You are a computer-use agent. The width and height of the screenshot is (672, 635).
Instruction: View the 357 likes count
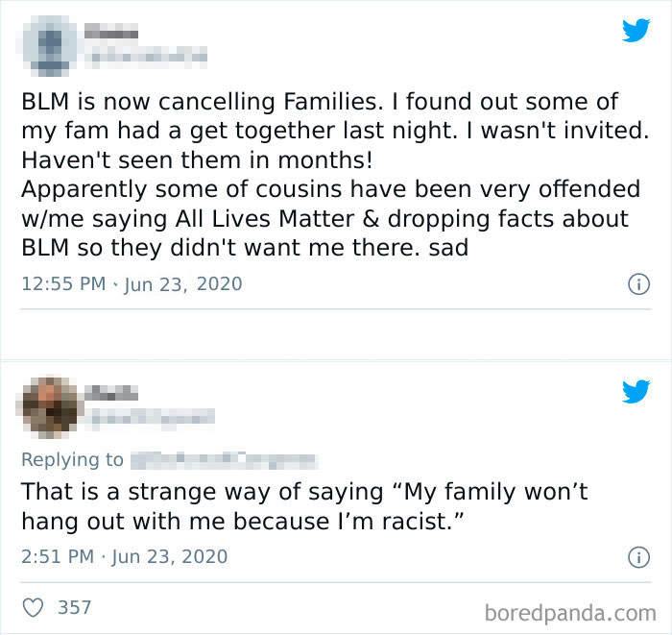click(75, 607)
